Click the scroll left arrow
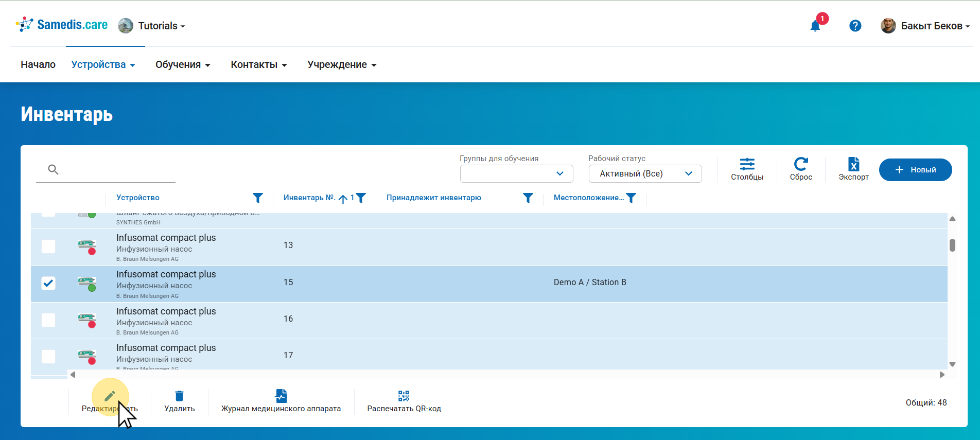The width and height of the screenshot is (980, 440). (73, 375)
